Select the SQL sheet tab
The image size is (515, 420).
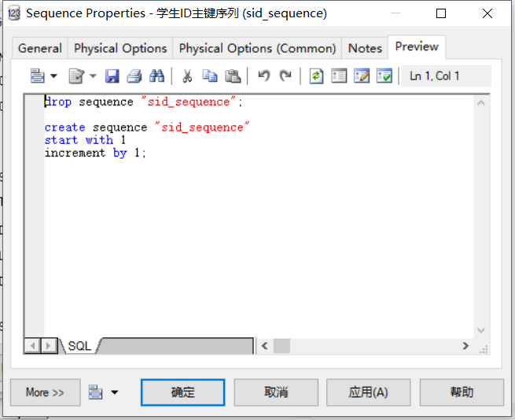tap(79, 346)
